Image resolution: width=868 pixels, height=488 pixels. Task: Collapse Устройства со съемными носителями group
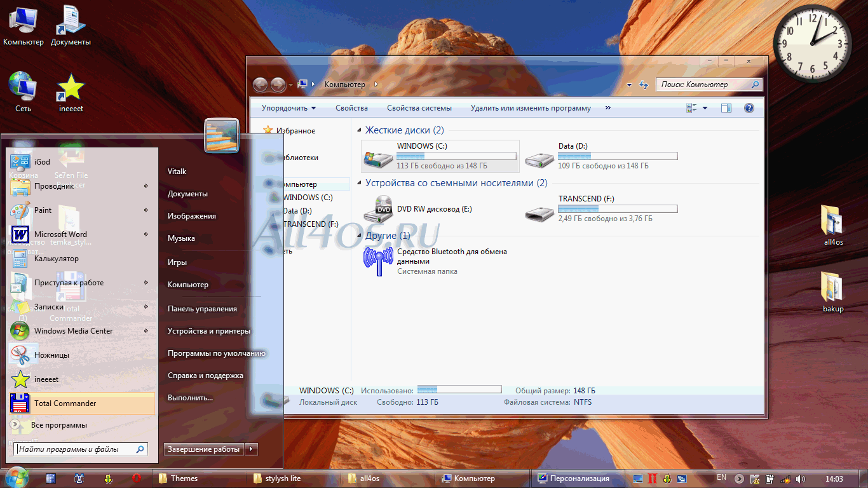pos(360,183)
